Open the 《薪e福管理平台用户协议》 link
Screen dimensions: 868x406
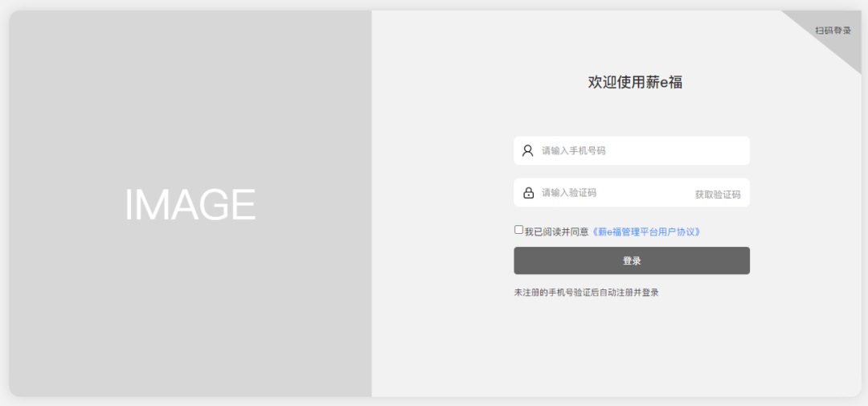(646, 232)
